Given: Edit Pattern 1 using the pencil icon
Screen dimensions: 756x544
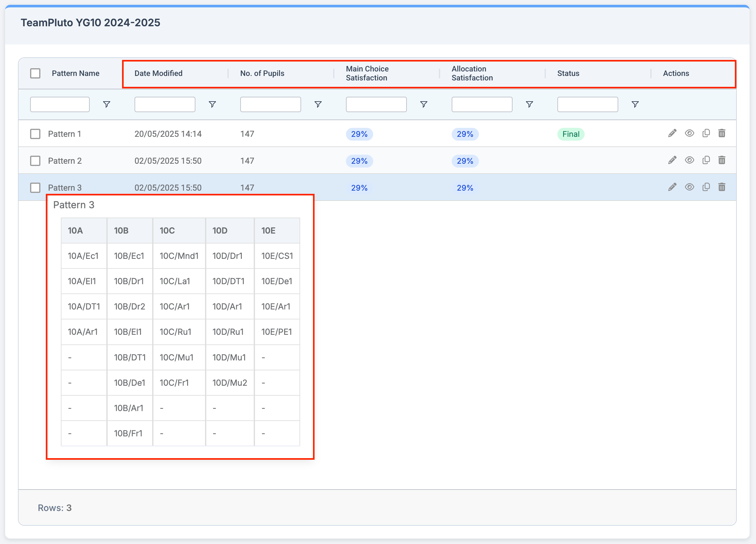Looking at the screenshot, I should point(672,133).
